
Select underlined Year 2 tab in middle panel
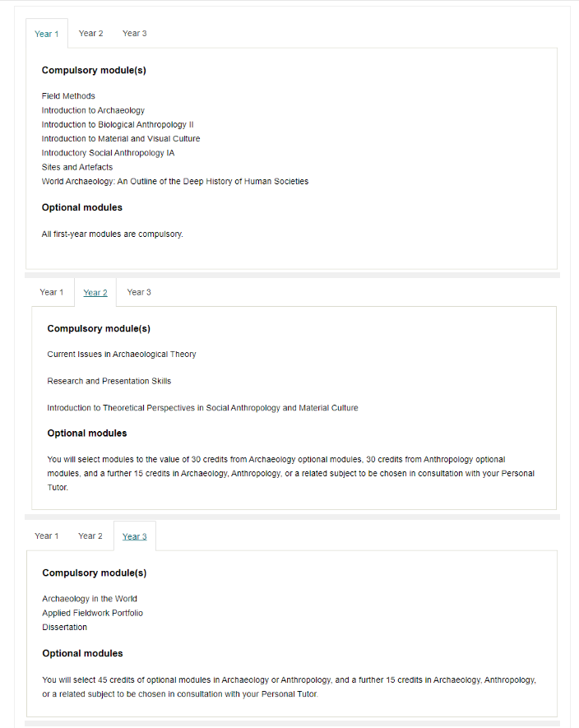pyautogui.click(x=95, y=293)
